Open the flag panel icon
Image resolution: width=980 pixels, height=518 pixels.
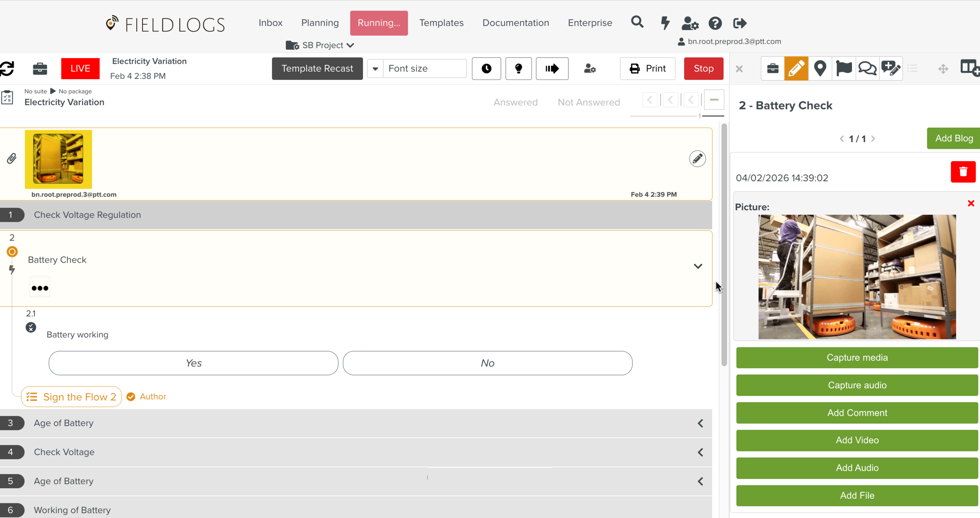(x=843, y=69)
